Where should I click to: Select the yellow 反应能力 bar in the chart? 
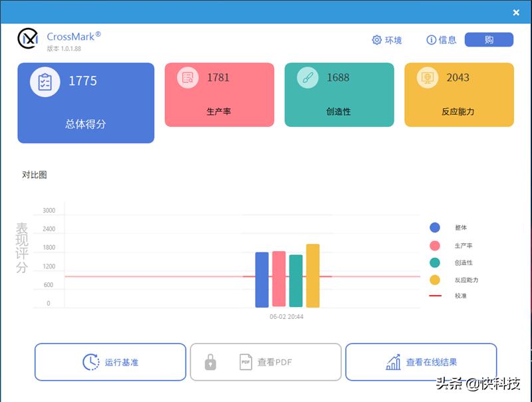pos(313,276)
